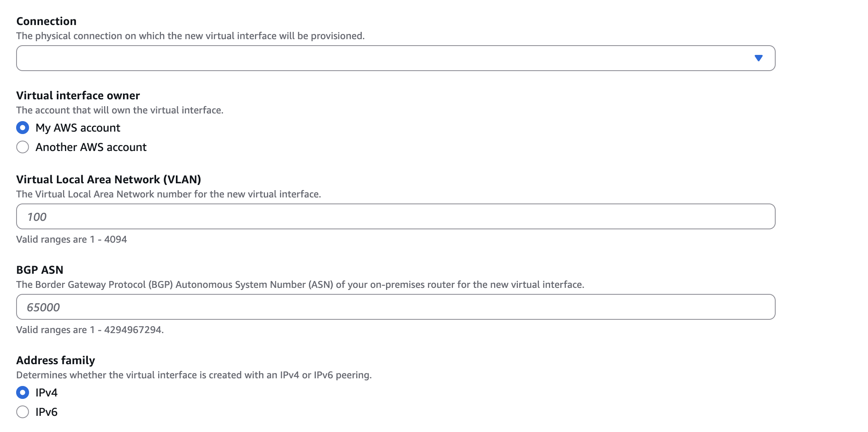Open the Connection dropdown arrow
The height and width of the screenshot is (432, 868).
coord(758,58)
